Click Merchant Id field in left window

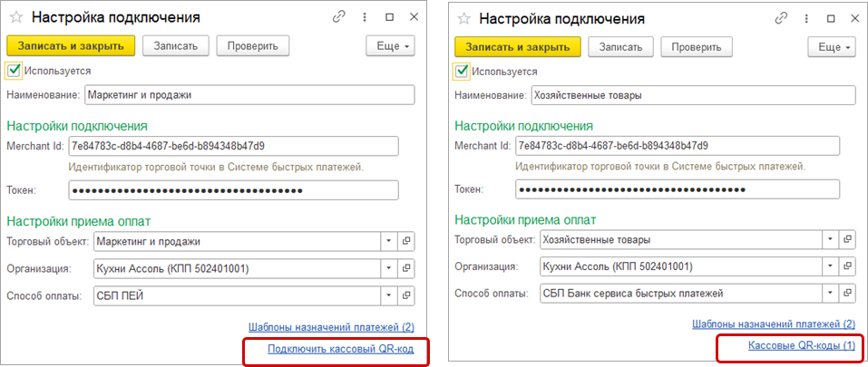234,147
